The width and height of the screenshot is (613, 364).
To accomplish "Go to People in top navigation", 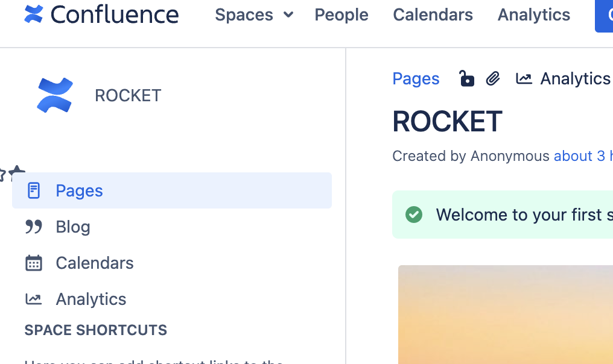I will [341, 15].
